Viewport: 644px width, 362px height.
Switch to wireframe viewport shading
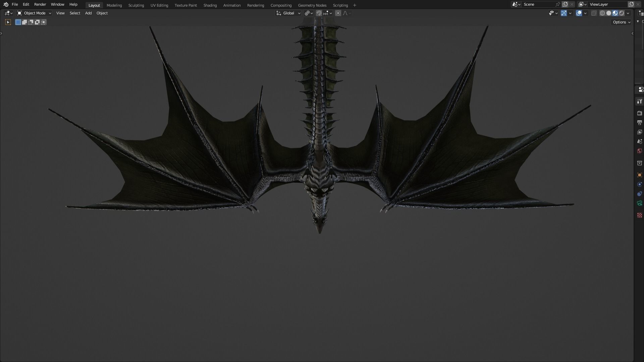pos(602,13)
